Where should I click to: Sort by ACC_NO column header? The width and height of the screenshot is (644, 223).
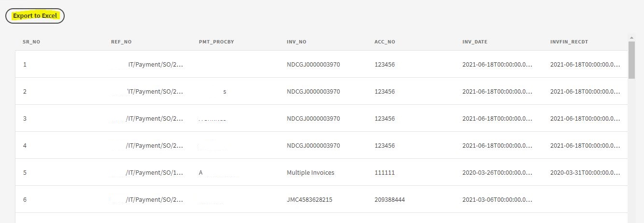pos(385,42)
